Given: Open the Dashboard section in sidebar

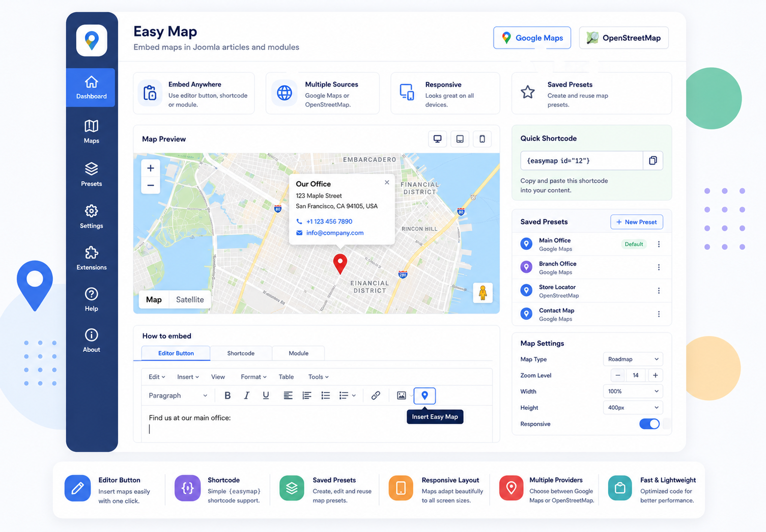Looking at the screenshot, I should tap(91, 88).
